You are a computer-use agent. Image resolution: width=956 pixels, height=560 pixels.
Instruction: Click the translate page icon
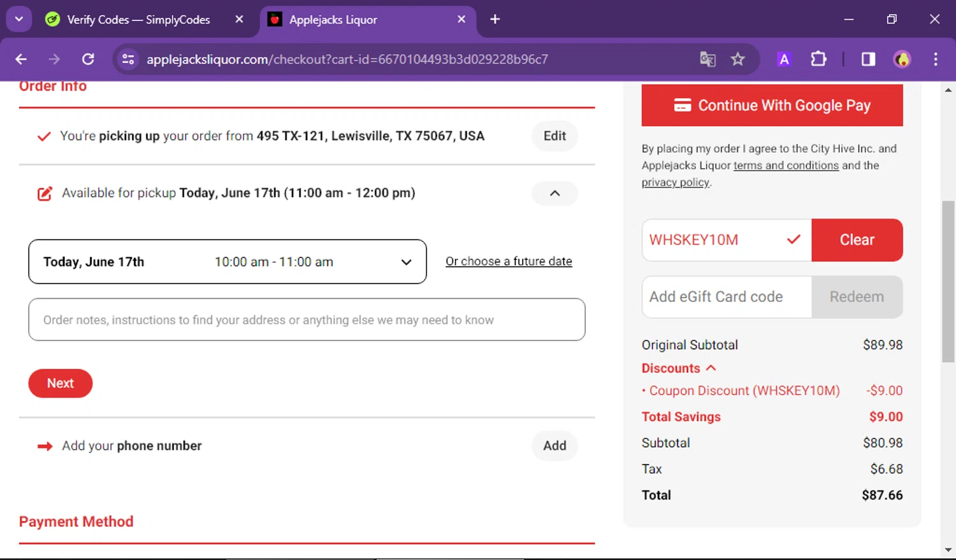click(x=707, y=59)
